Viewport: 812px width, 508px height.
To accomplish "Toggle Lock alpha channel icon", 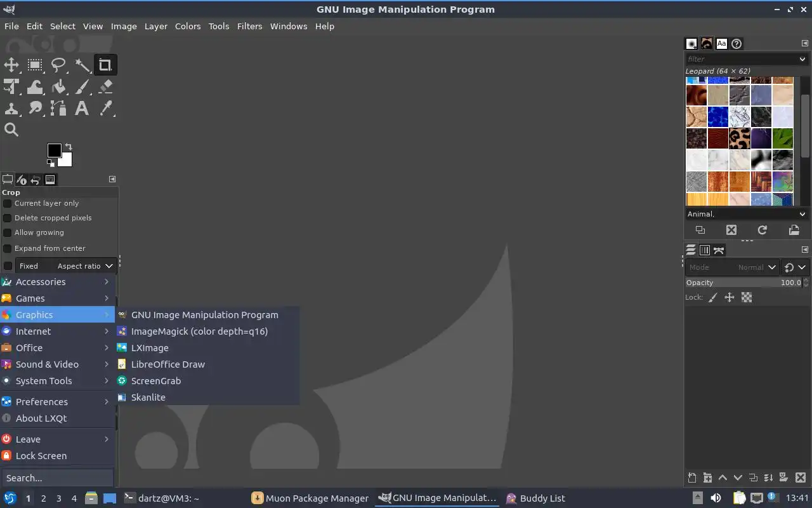I will (747, 297).
